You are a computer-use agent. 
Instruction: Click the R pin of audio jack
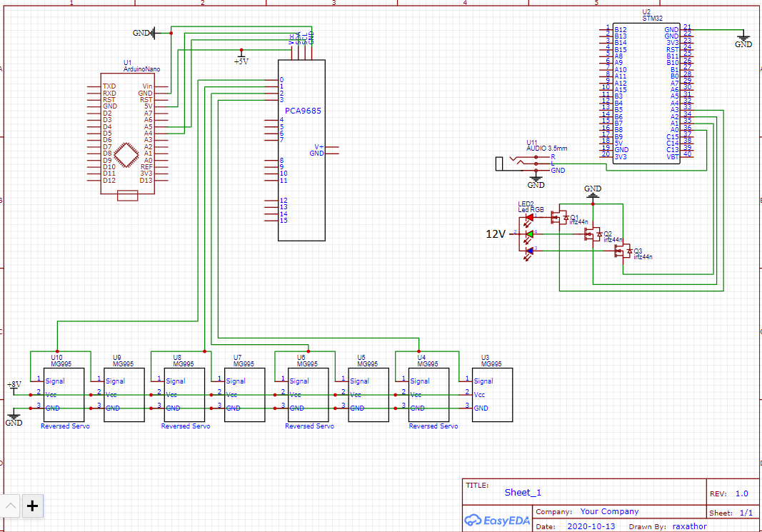(x=553, y=157)
